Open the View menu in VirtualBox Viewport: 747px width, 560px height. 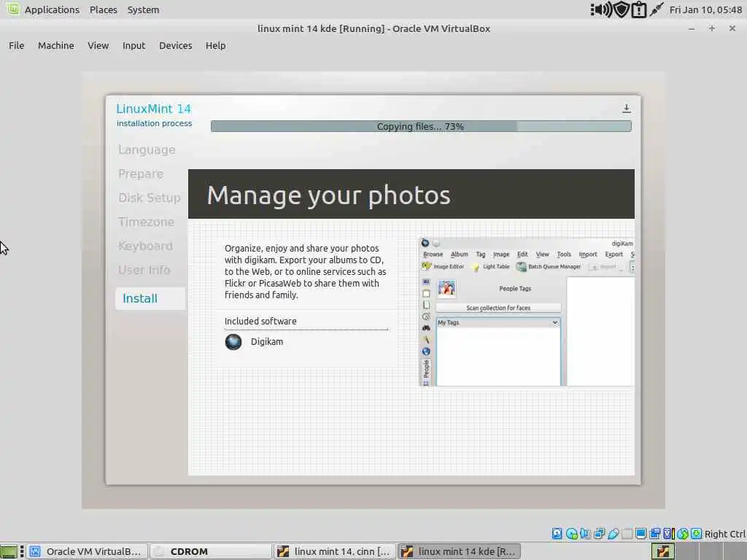[x=98, y=46]
